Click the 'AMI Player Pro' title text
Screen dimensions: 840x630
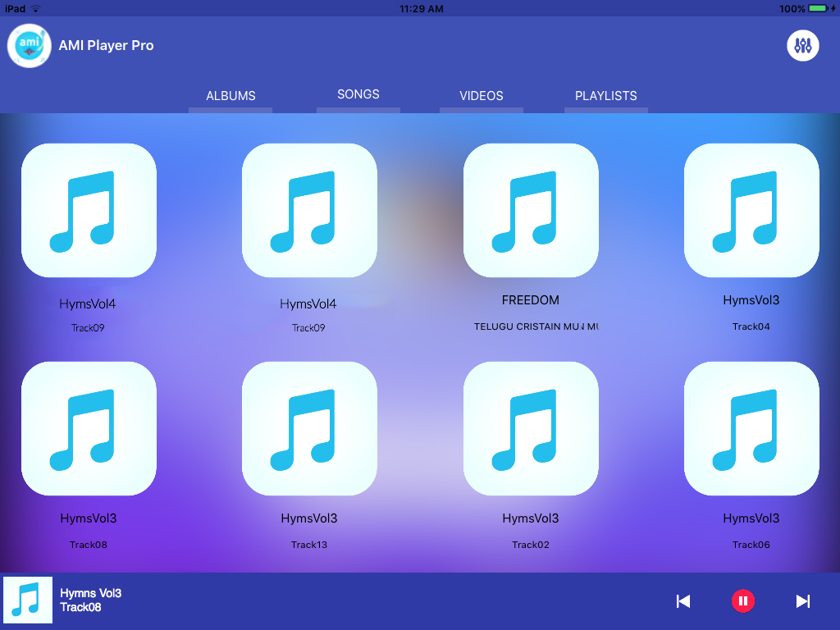106,46
